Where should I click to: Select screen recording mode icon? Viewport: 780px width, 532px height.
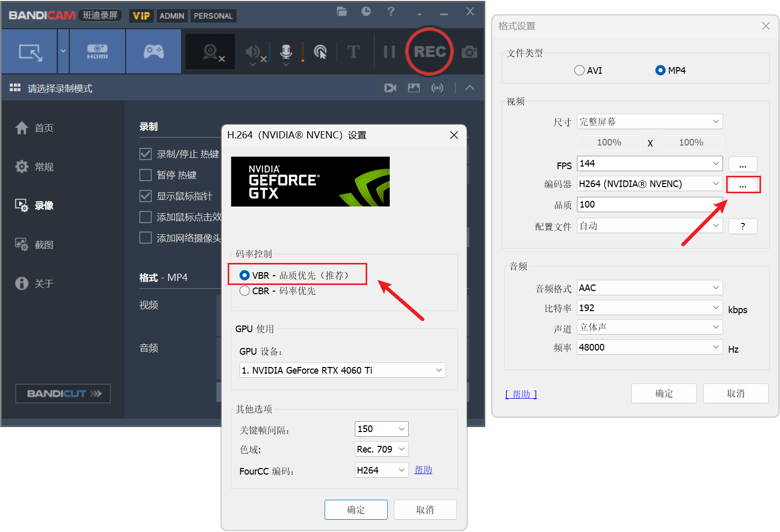30,52
